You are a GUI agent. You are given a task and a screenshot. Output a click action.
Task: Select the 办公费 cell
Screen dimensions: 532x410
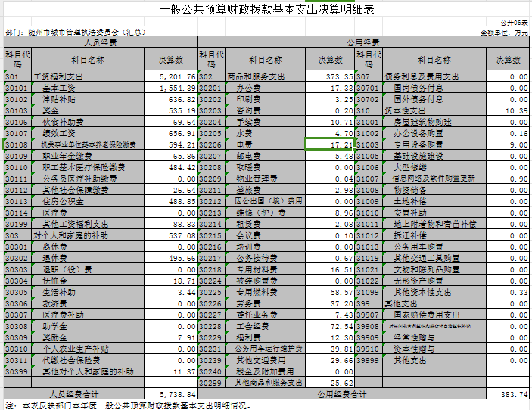[266, 88]
